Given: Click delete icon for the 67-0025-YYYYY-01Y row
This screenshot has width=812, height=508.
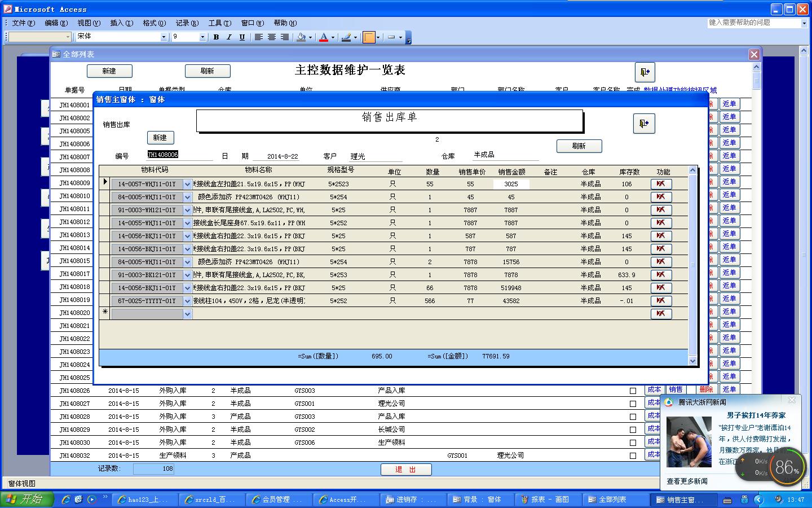Looking at the screenshot, I should click(661, 301).
